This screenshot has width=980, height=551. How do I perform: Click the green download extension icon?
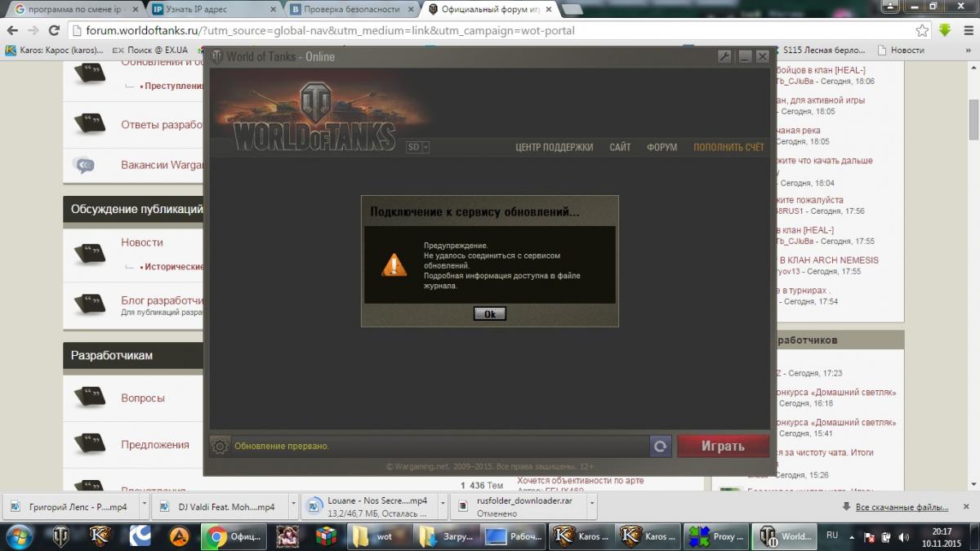(945, 30)
